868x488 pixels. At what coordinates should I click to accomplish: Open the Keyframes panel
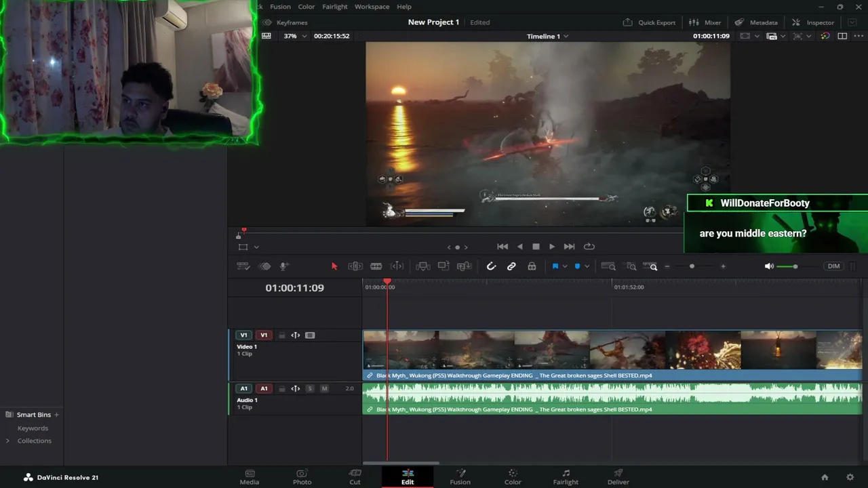(285, 22)
